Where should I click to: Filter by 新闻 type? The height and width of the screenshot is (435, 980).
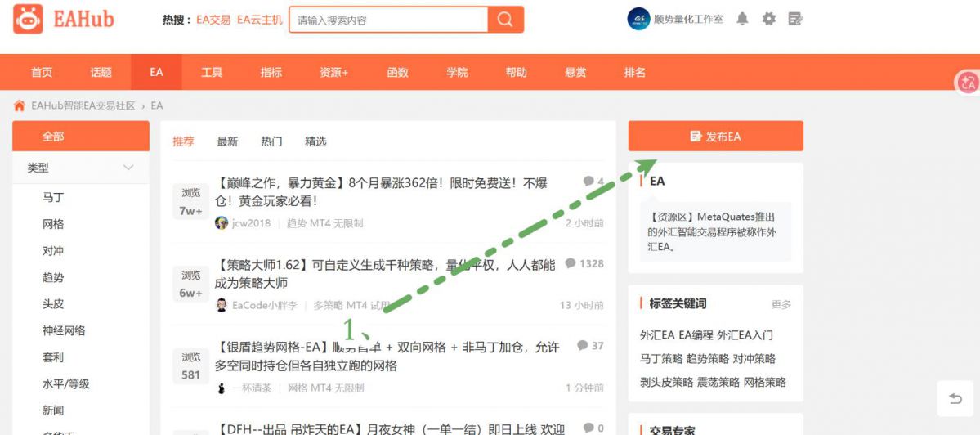pyautogui.click(x=53, y=410)
